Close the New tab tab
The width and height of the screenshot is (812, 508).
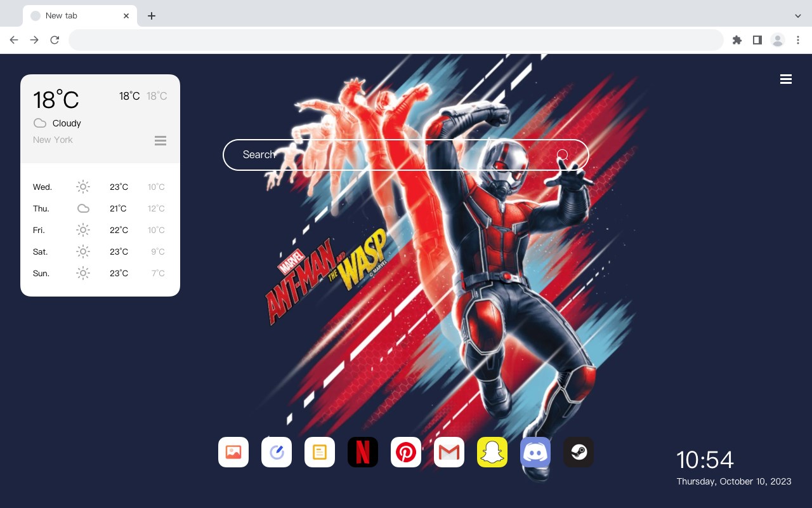point(126,16)
